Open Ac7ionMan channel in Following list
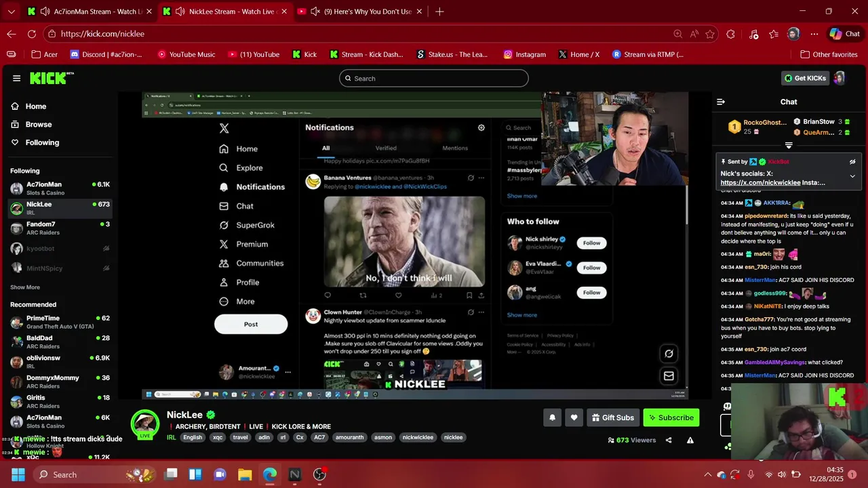868x488 pixels. tap(60, 188)
